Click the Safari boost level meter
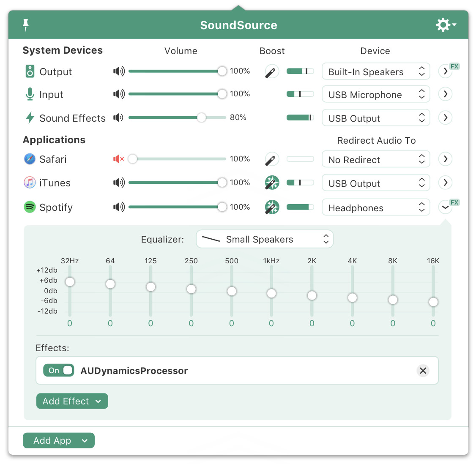The height and width of the screenshot is (464, 476). click(300, 159)
